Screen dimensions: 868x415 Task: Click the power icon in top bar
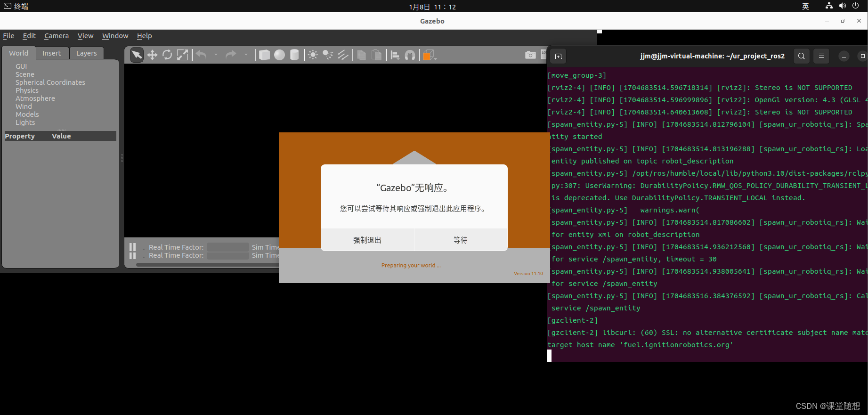pos(856,6)
